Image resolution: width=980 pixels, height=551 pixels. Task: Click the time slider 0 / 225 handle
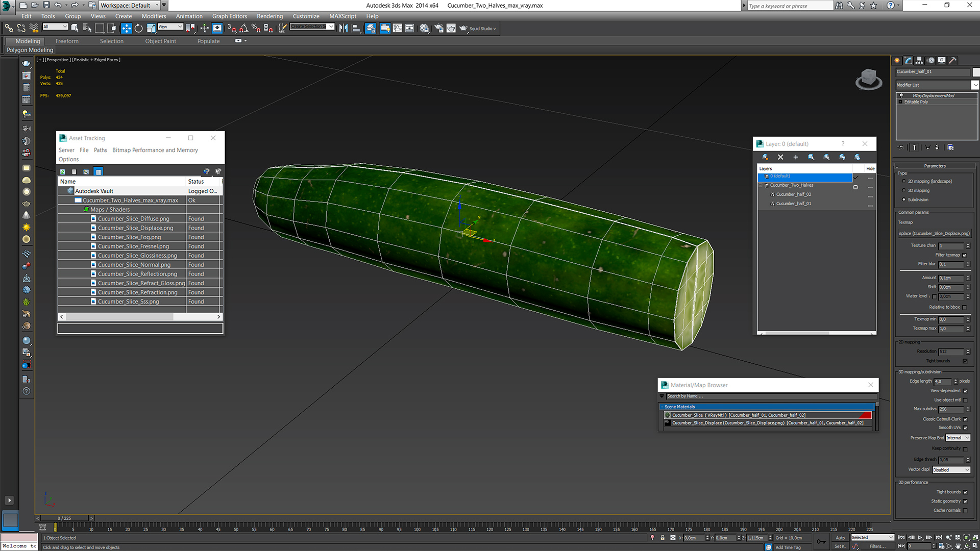pyautogui.click(x=65, y=518)
